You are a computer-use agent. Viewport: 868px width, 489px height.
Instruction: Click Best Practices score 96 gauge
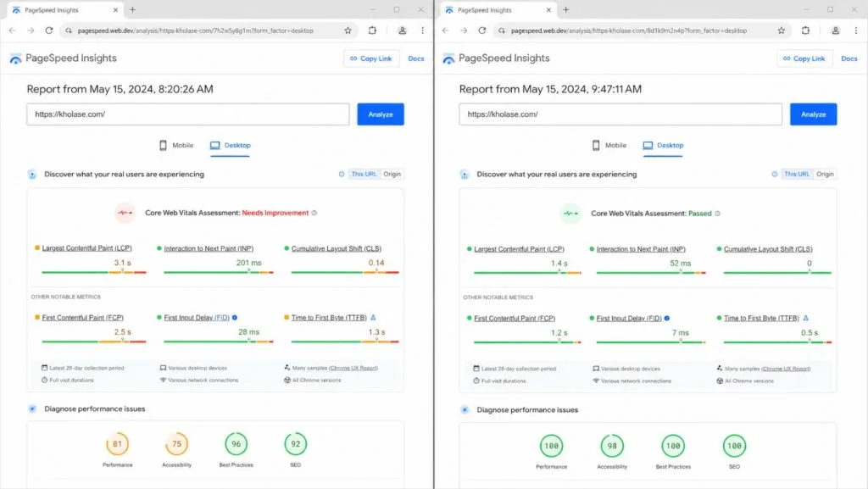tap(236, 443)
